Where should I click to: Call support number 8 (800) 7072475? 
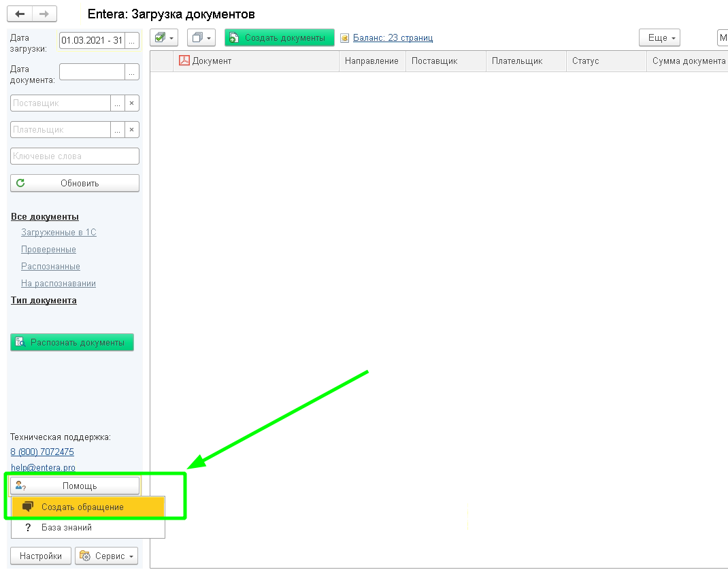42,452
